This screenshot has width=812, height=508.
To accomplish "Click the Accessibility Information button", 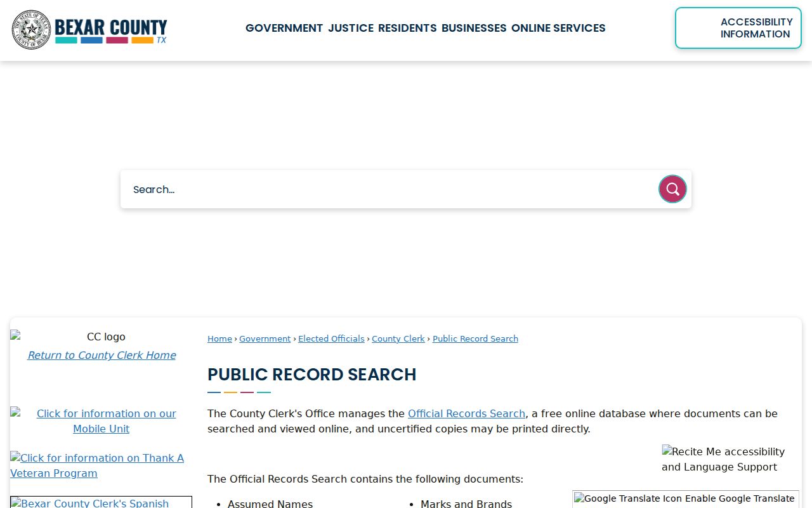I will tap(738, 28).
